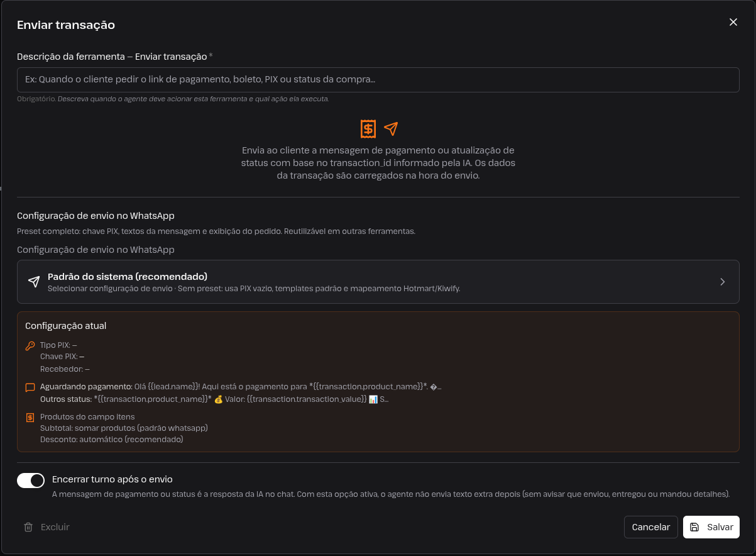Screen dimensions: 756x556
Task: Click the orange receipt dollar icon
Action: 368,129
